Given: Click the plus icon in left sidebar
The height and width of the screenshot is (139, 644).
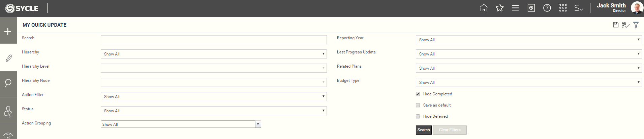Looking at the screenshot, I should pos(8,31).
